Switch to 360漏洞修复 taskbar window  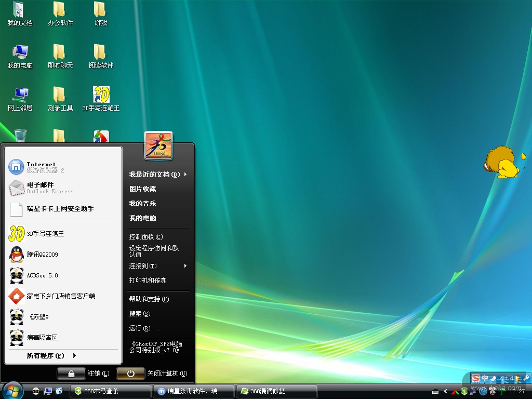click(277, 391)
